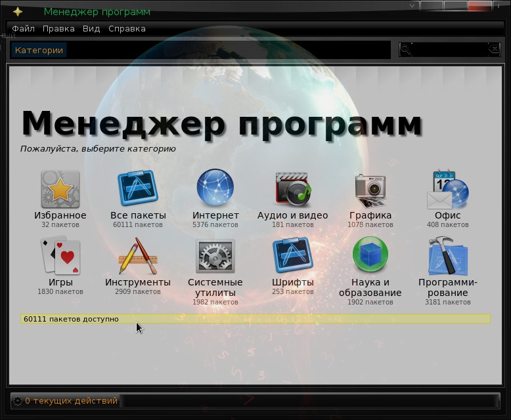This screenshot has height=420, width=511.
Task: Click the Графика label
Action: tap(370, 215)
